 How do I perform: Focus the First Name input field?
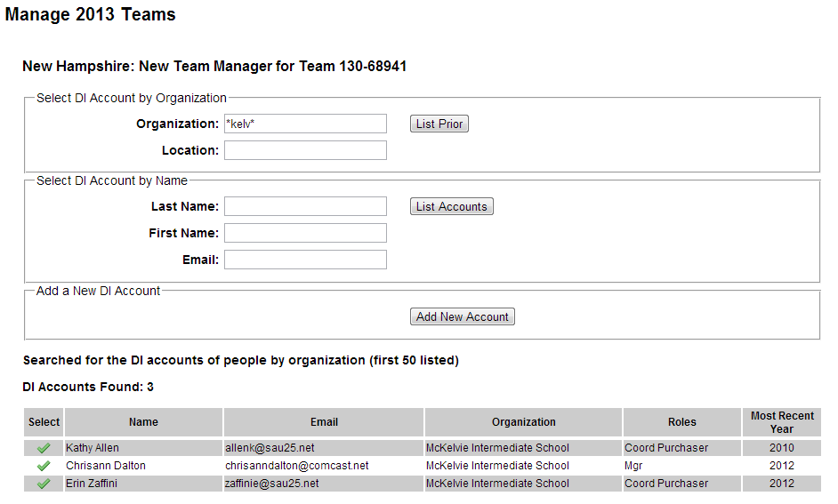tap(305, 233)
